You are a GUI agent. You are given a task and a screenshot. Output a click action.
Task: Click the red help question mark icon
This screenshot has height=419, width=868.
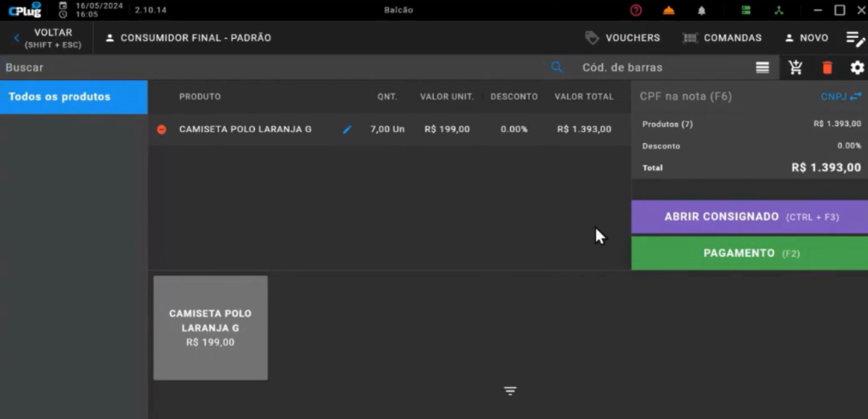(636, 10)
